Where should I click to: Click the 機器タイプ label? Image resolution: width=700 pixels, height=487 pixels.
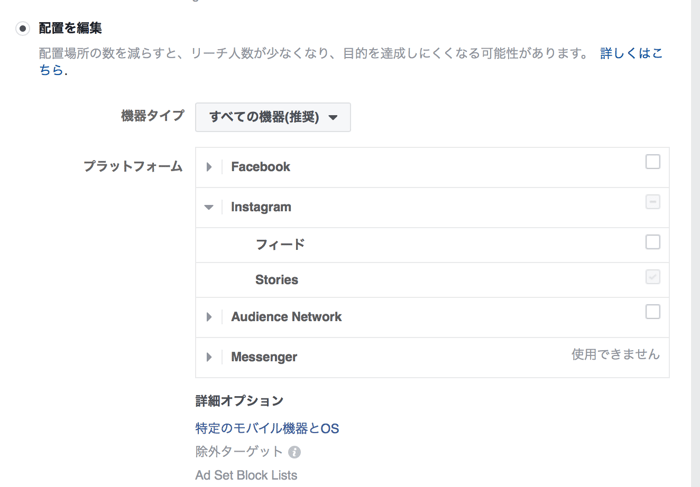click(x=152, y=116)
